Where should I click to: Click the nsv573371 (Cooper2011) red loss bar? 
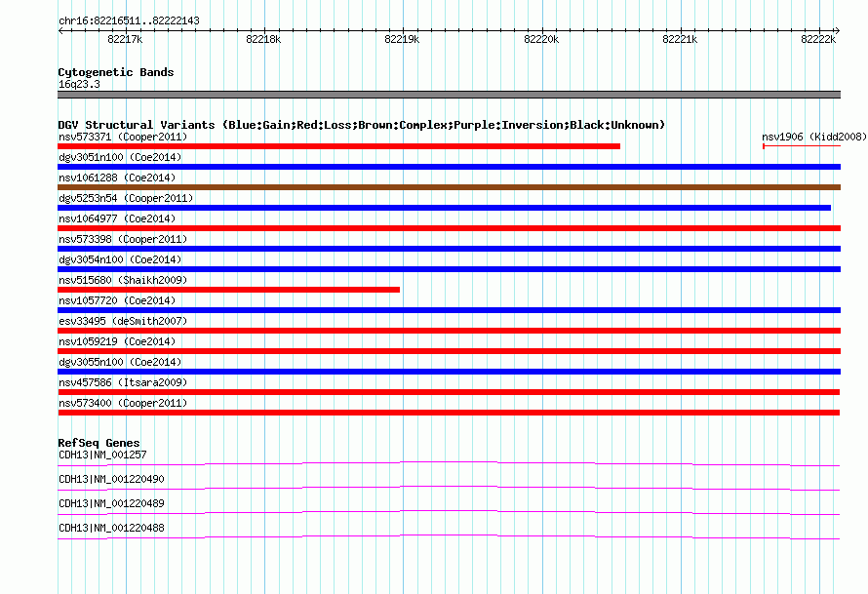tap(338, 146)
